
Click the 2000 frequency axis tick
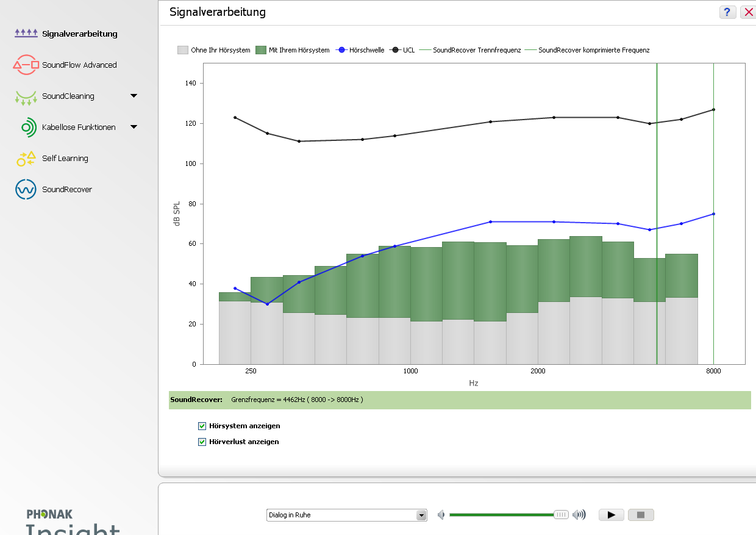(538, 371)
